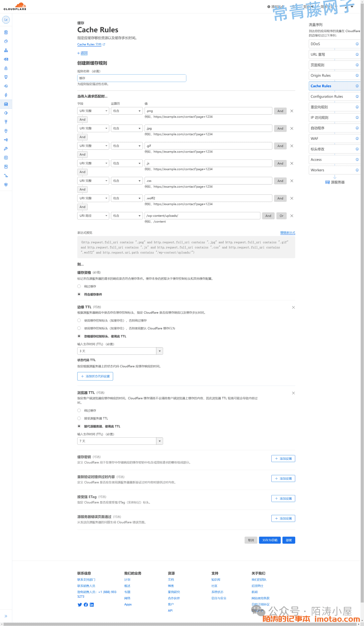This screenshot has width=364, height=626.
Task: Open the account dropdown arrow at top right
Action: point(352,7)
